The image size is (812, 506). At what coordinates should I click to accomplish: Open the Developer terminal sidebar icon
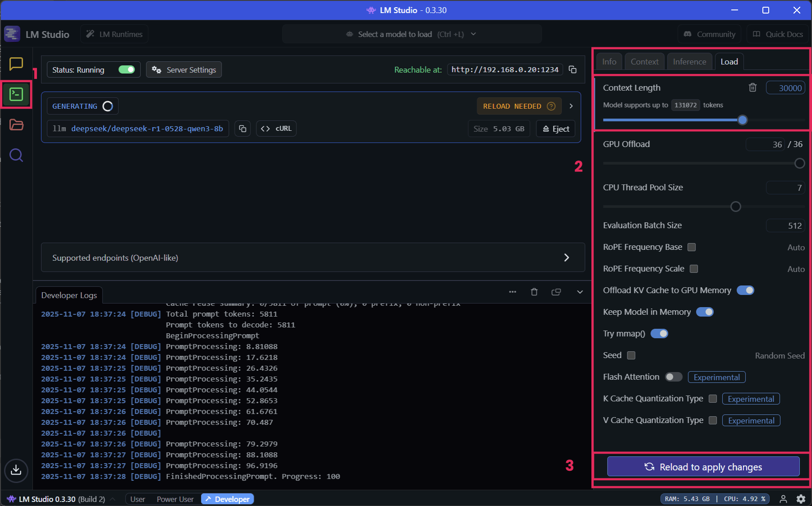[x=16, y=94]
